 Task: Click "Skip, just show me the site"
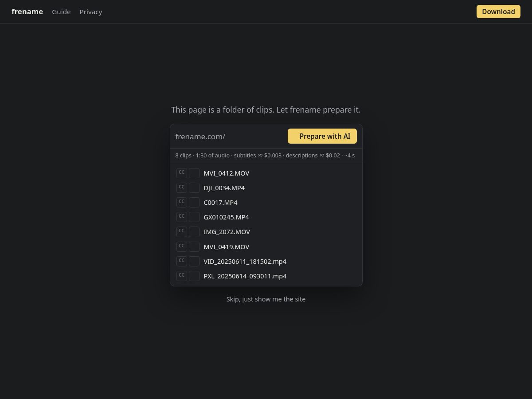tap(266, 299)
